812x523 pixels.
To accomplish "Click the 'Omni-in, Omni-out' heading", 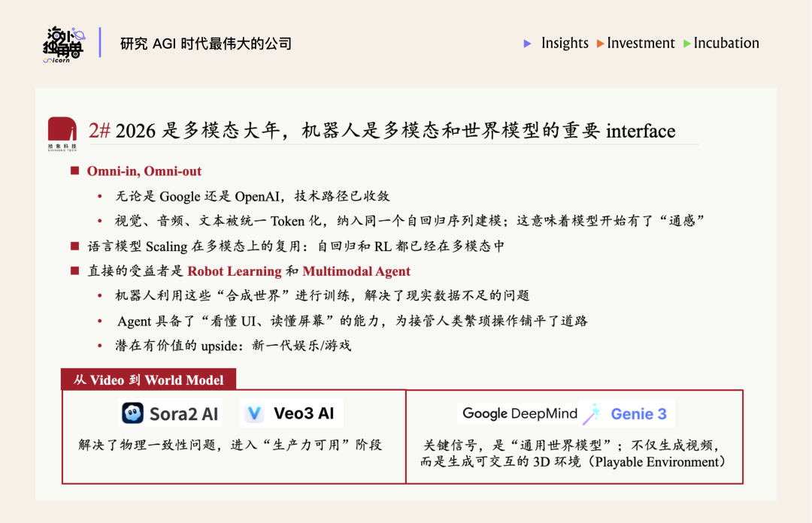I will point(144,171).
